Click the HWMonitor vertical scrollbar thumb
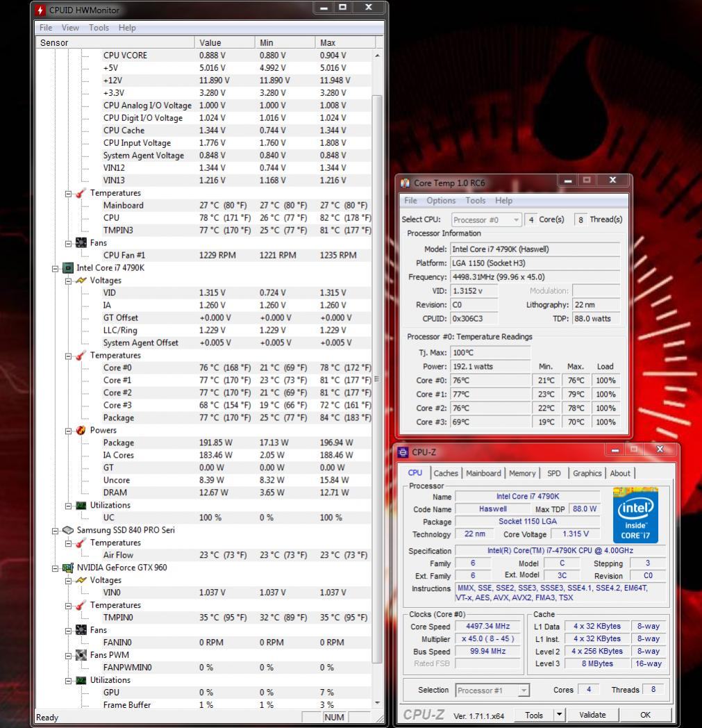702x728 pixels. click(x=377, y=379)
